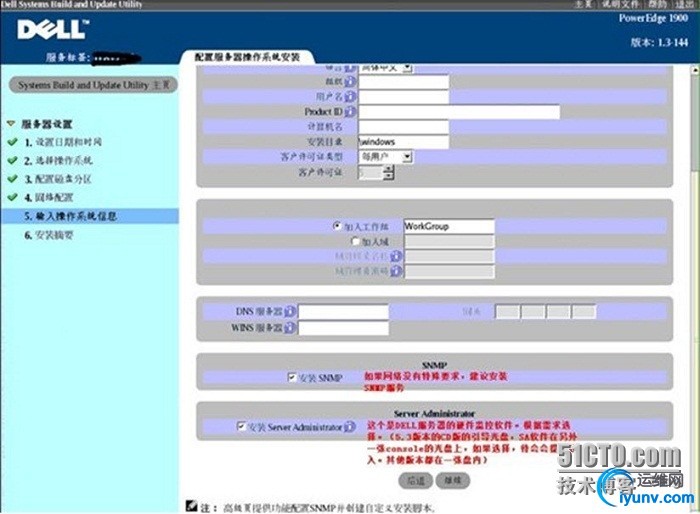Click the first gateway octet box

(x=508, y=312)
